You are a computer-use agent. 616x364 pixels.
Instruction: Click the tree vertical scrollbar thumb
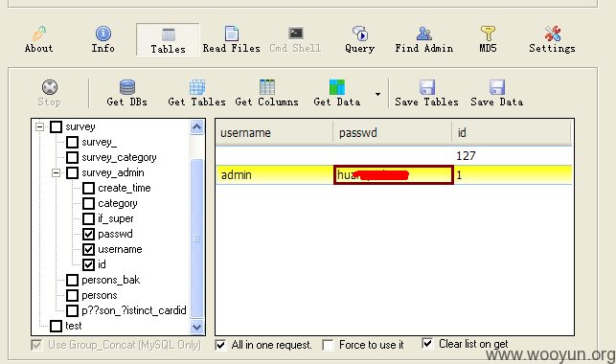coord(196,238)
